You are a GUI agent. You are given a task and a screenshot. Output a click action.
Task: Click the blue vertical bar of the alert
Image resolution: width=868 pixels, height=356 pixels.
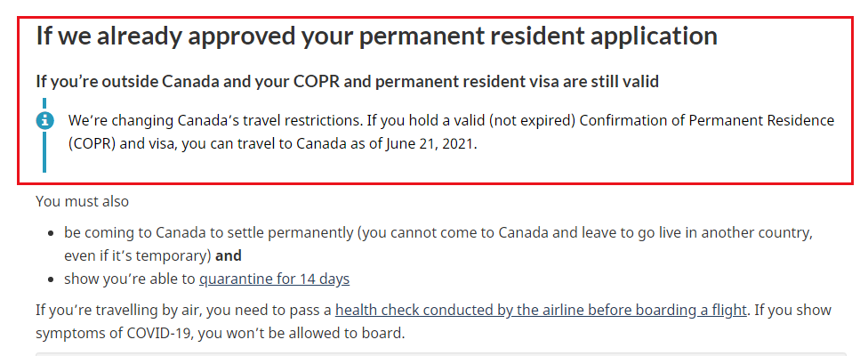[x=45, y=153]
